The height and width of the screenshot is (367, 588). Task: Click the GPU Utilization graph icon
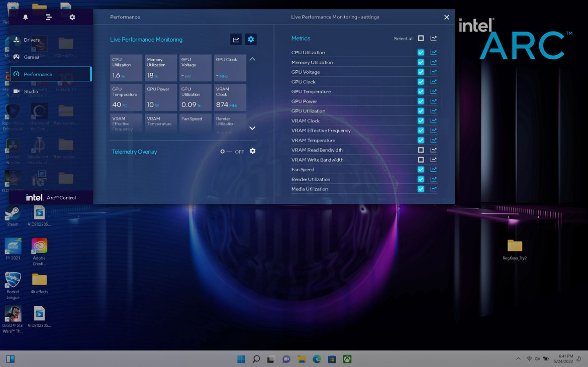[x=434, y=111]
